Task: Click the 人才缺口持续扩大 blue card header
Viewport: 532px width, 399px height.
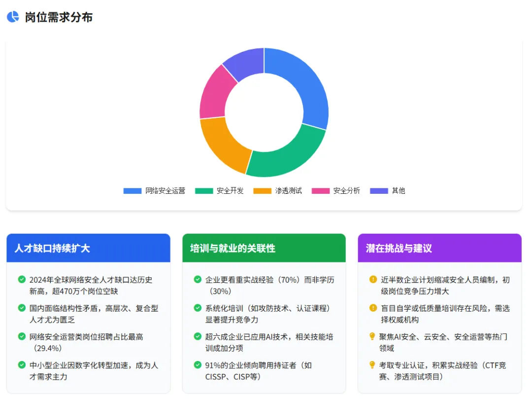Action: click(88, 248)
